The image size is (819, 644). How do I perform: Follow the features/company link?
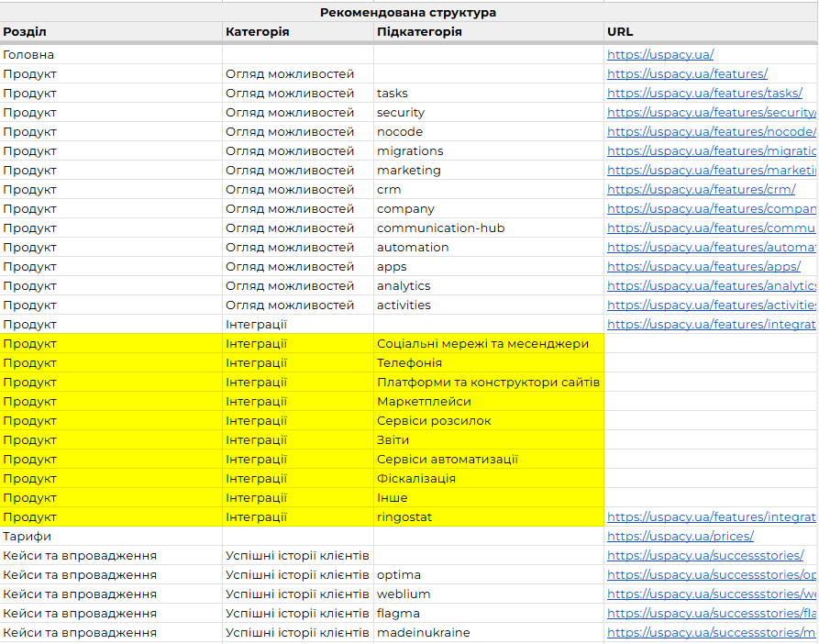tap(711, 209)
